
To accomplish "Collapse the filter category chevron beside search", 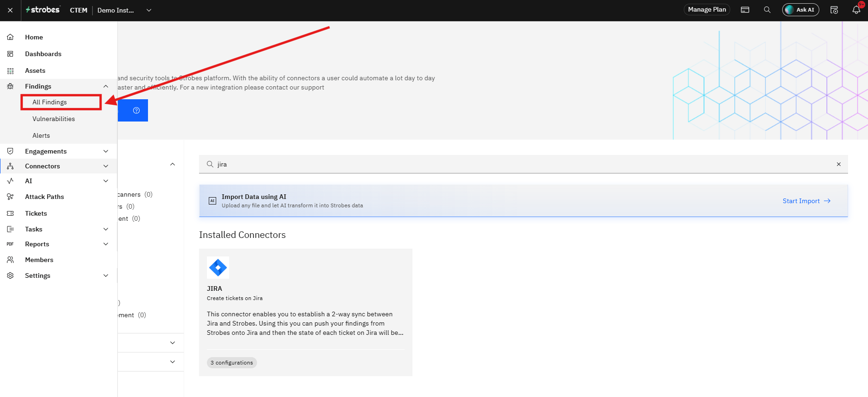I will point(173,164).
